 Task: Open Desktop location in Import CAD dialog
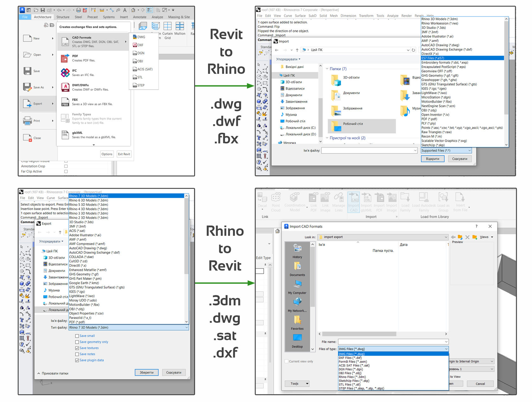297,341
